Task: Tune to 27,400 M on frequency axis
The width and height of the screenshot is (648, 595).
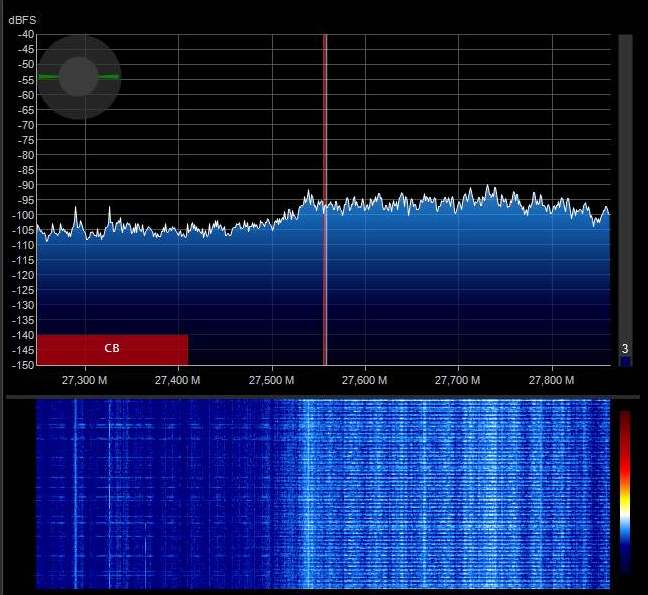Action: (x=178, y=381)
